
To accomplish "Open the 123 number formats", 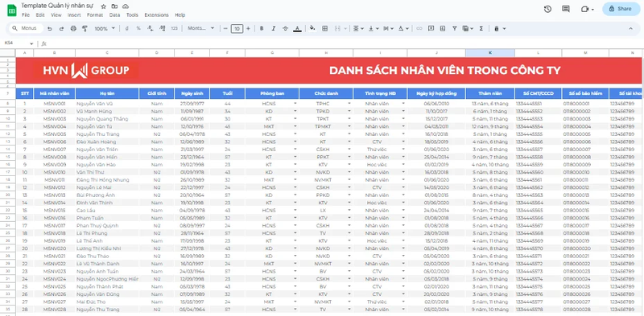I will [175, 29].
